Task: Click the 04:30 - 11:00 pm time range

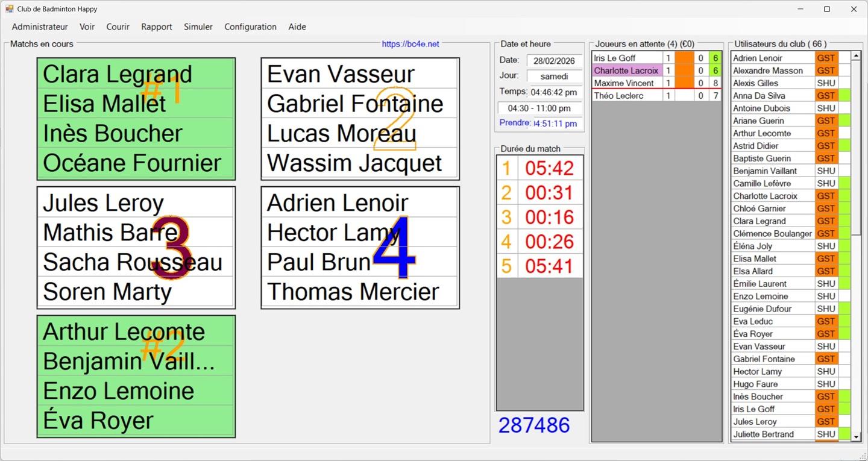Action: tap(539, 108)
